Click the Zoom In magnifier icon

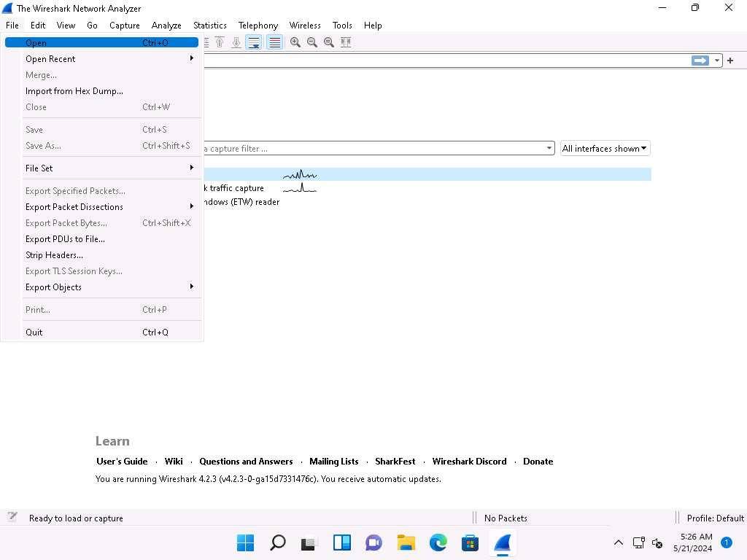pyautogui.click(x=295, y=42)
